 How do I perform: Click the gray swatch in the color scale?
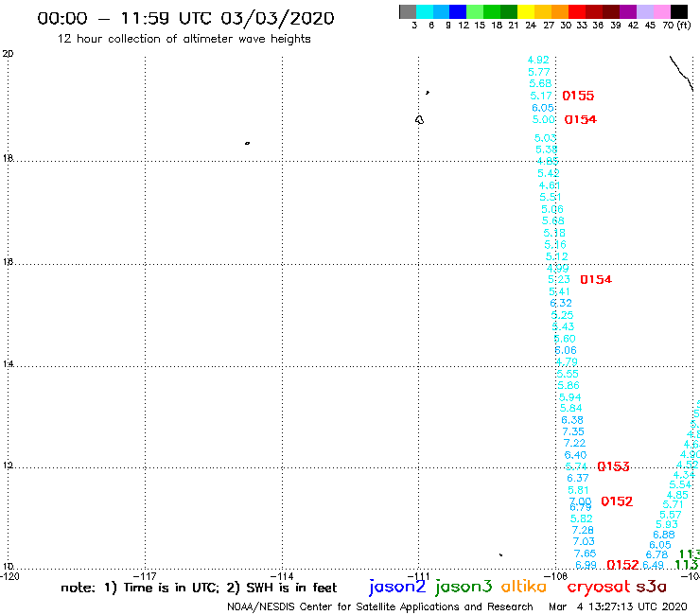tap(408, 11)
